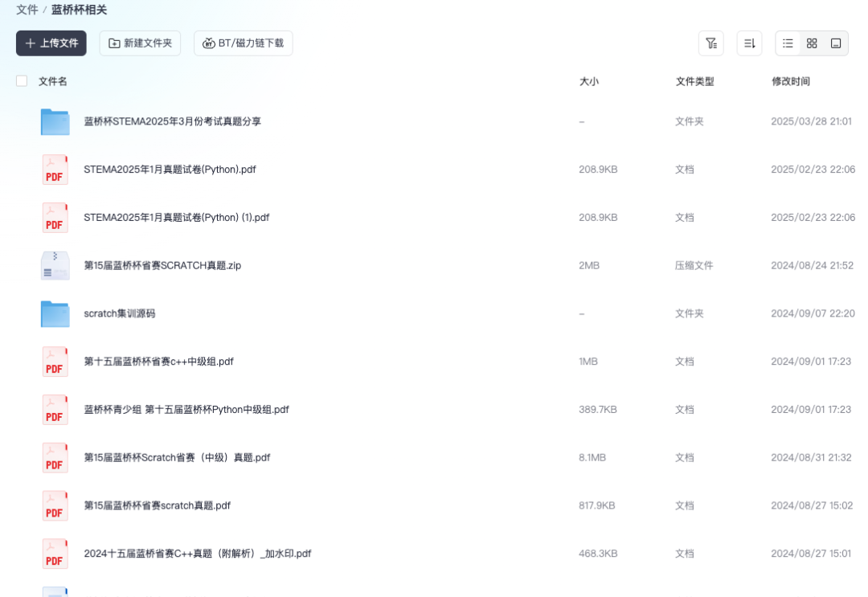Open file name 蓝桥杯青少组 第十五届蓝桥杯Python中级组.pdf
868x597 pixels.
(x=186, y=410)
